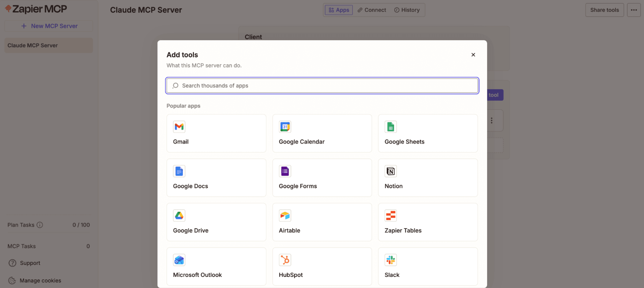Click the Google Sheets label
This screenshot has height=288, width=644.
click(x=404, y=142)
